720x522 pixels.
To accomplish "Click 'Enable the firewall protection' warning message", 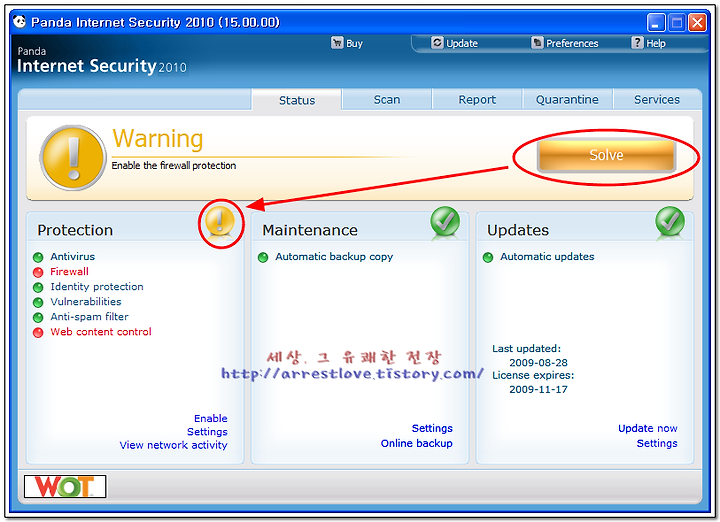I will coord(174,165).
